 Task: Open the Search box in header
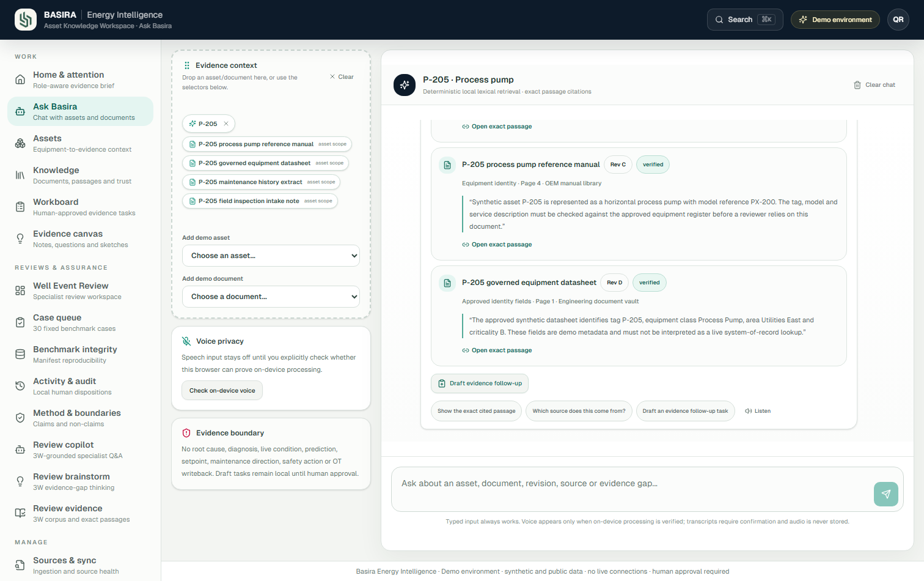[x=745, y=20]
